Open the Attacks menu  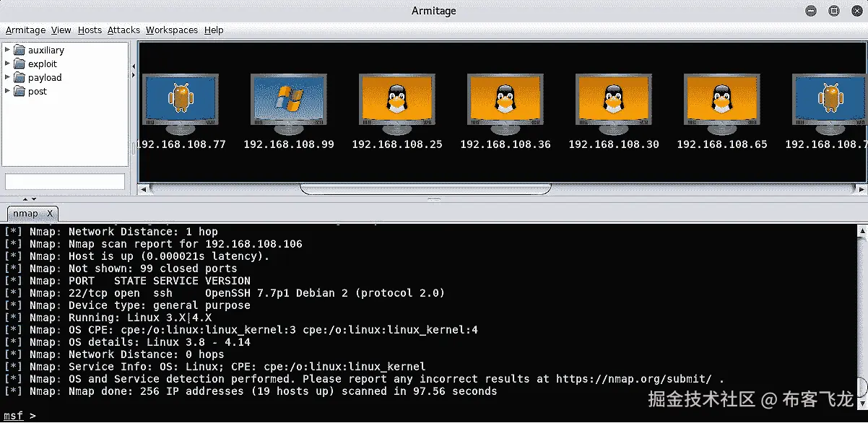[x=123, y=30]
